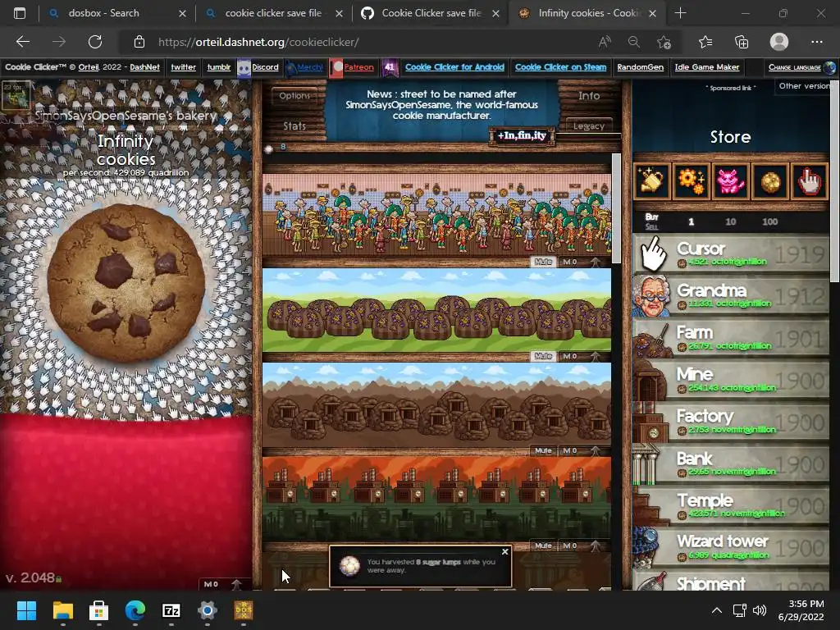Screen dimensions: 840x630
Task: Refresh the Cookie Clicker page
Action: pos(95,42)
